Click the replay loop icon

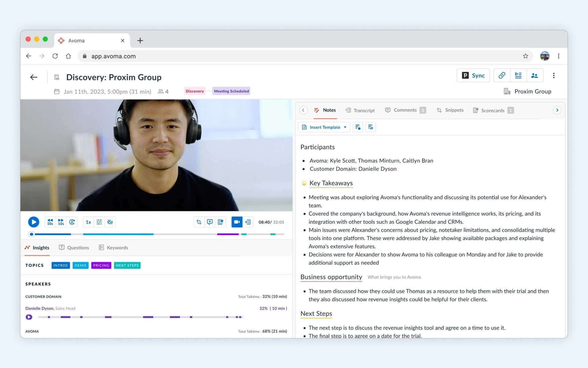coord(72,222)
